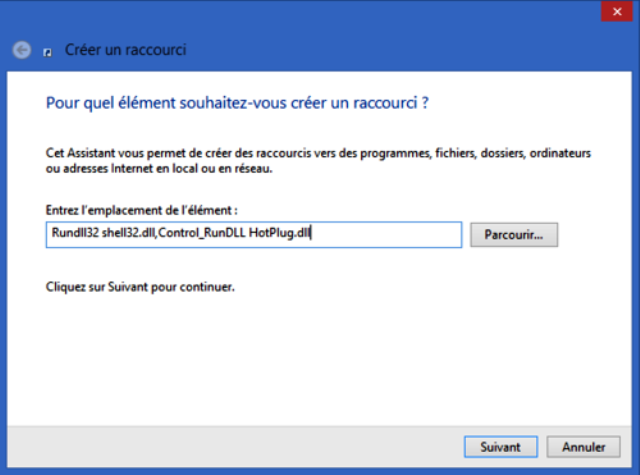
Task: Click the "ou adresses Internet en local" line
Action: (x=160, y=169)
